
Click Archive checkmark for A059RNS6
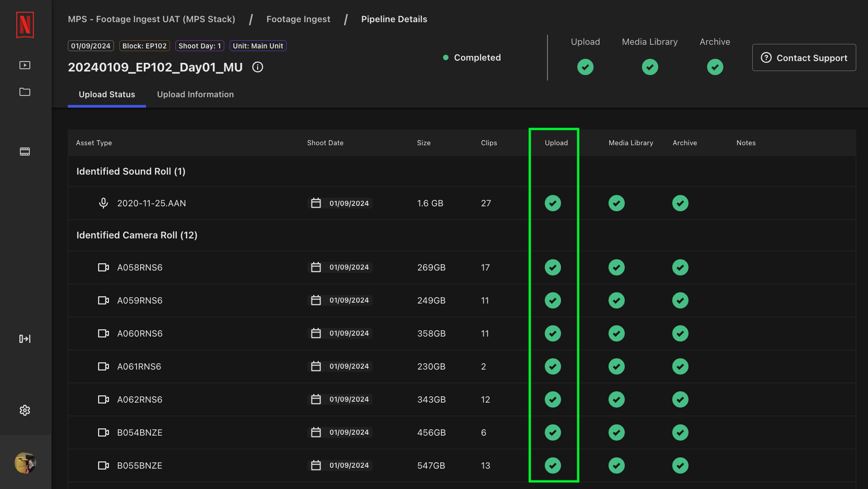click(x=680, y=300)
